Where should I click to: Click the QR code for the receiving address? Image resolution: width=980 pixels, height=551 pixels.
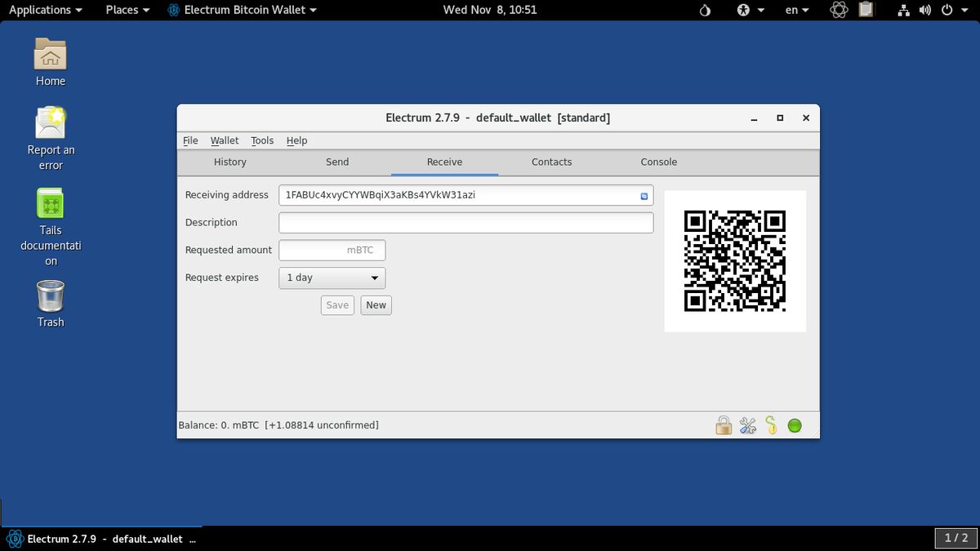[x=735, y=260]
